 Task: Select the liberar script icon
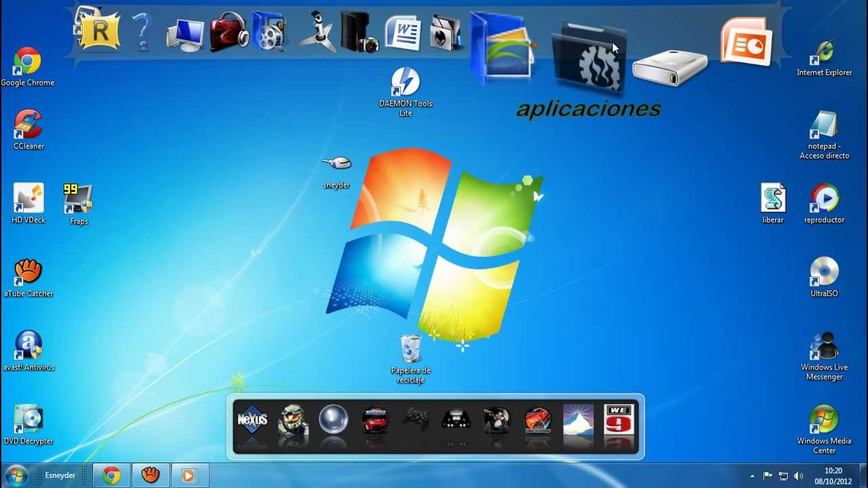click(773, 203)
